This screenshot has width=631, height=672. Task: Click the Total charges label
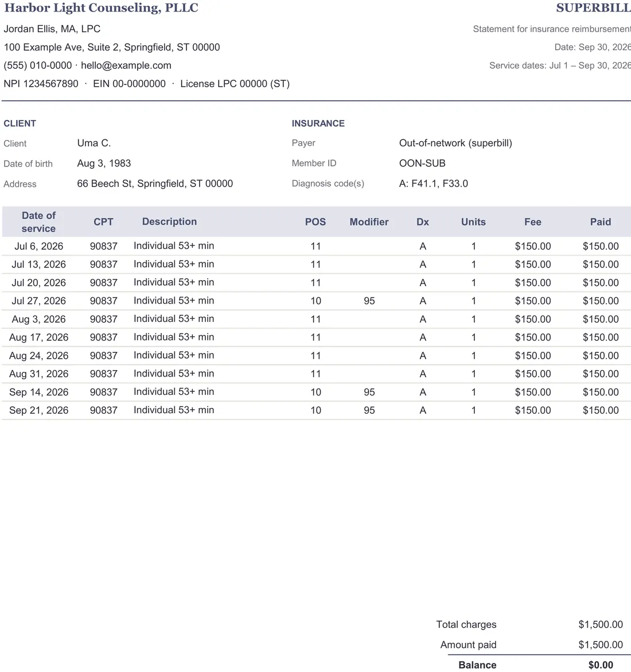tap(466, 624)
